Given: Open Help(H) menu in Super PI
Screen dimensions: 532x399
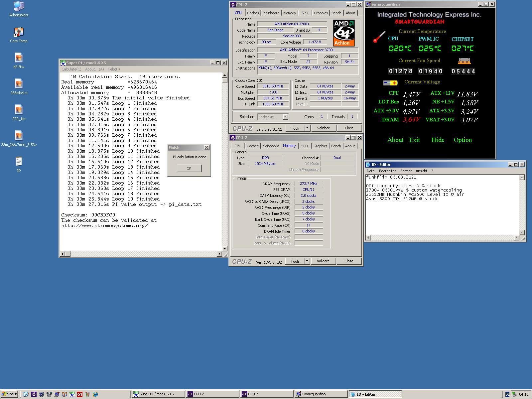Looking at the screenshot, I should tap(113, 69).
